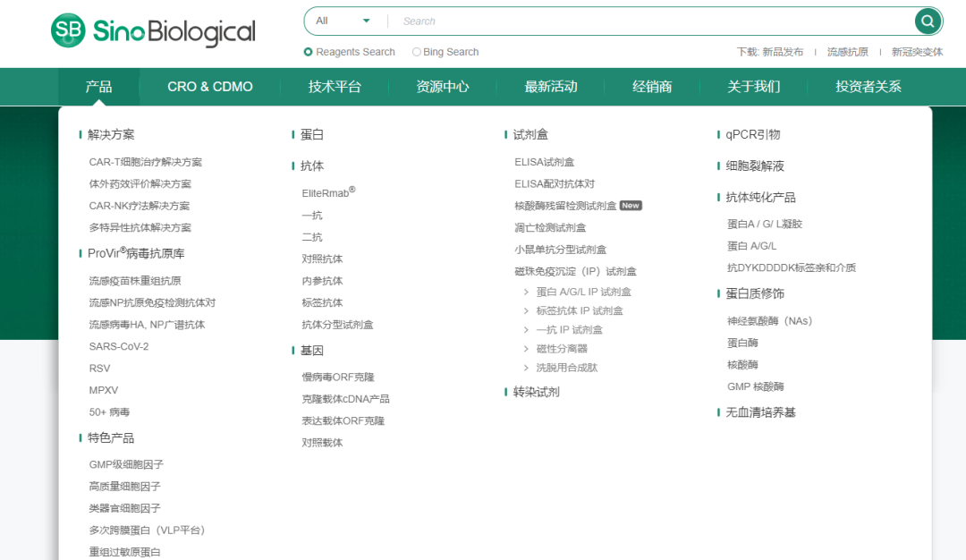Go to 多次跨膜蛋白（VLP平台）
966x560 pixels.
point(147,530)
